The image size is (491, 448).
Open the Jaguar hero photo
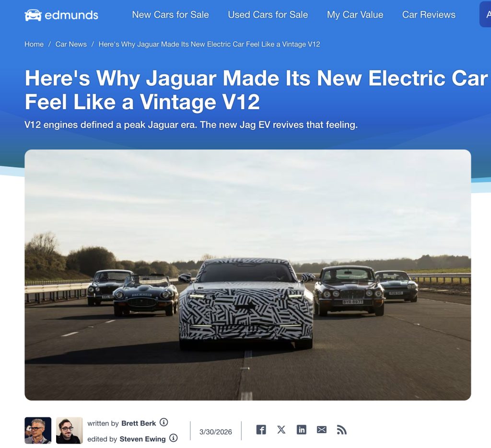248,275
